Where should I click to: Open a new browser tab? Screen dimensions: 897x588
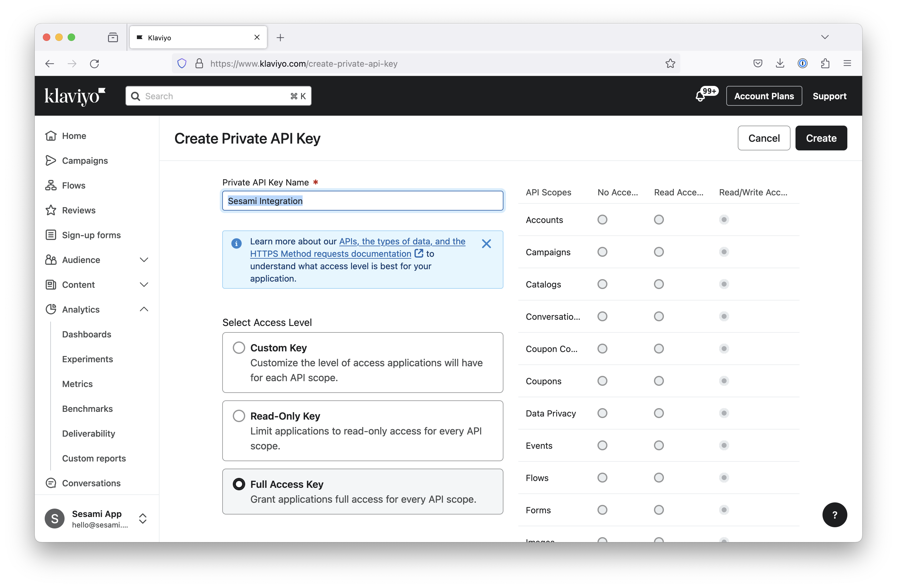pyautogui.click(x=280, y=37)
